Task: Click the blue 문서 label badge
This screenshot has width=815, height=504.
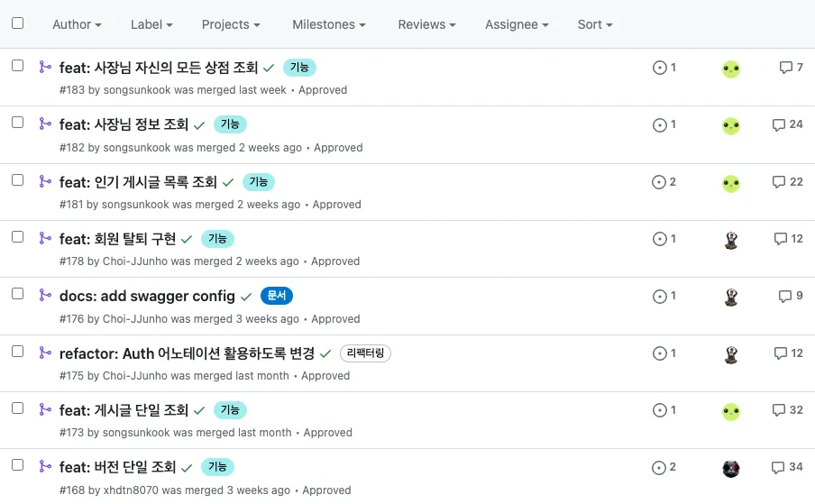Action: pyautogui.click(x=277, y=296)
